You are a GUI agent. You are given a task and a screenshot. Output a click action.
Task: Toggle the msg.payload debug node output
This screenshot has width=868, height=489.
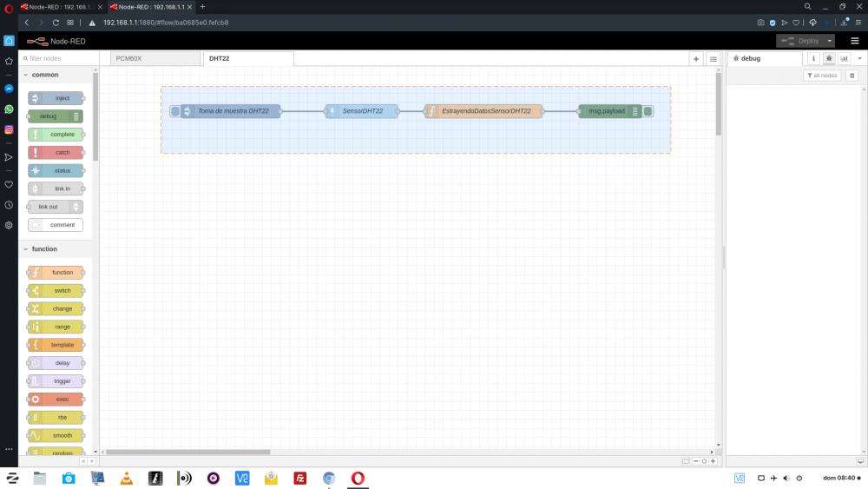648,111
